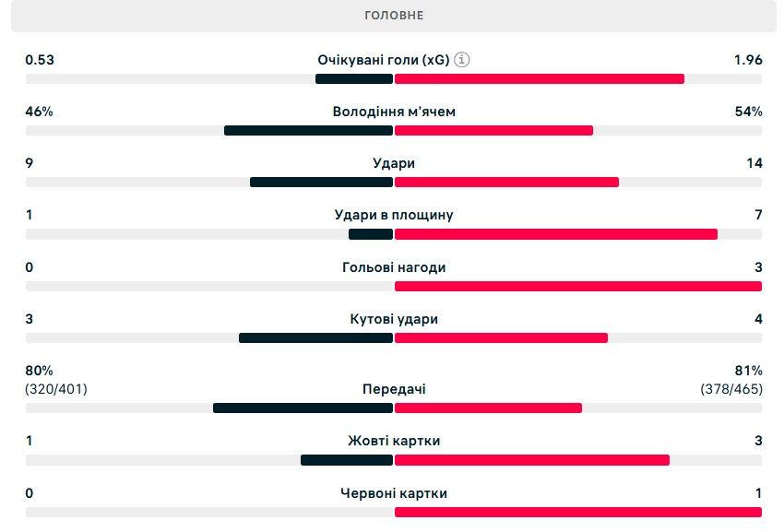Click the red away shots-on-target bar
The width and height of the screenshot is (784, 532).
pos(556,234)
